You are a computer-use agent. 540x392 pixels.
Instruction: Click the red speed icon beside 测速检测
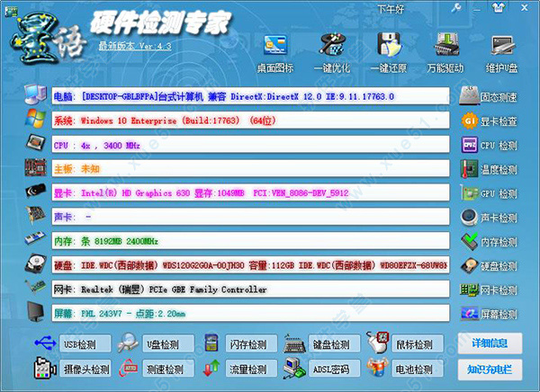click(128, 368)
